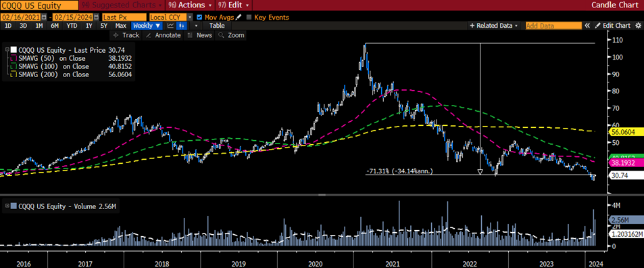This screenshot has width=644, height=268.
Task: Click the Add Data input field
Action: point(553,26)
